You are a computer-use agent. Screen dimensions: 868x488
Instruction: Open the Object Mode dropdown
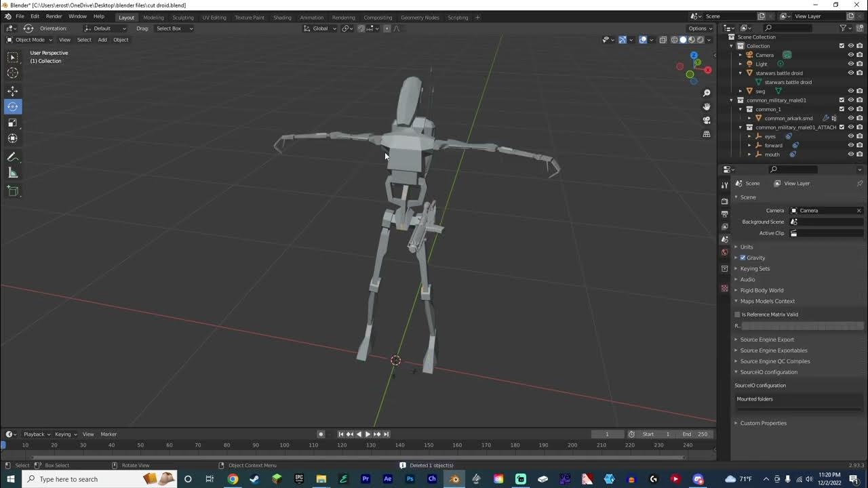pyautogui.click(x=29, y=39)
